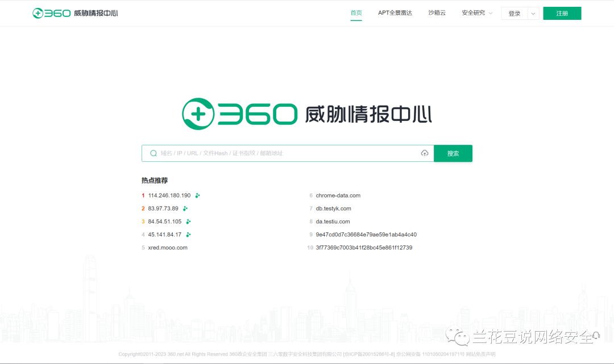Screen dimensions: 614x364
Task: Open hot item 114.246.180.190
Action: tap(169, 195)
